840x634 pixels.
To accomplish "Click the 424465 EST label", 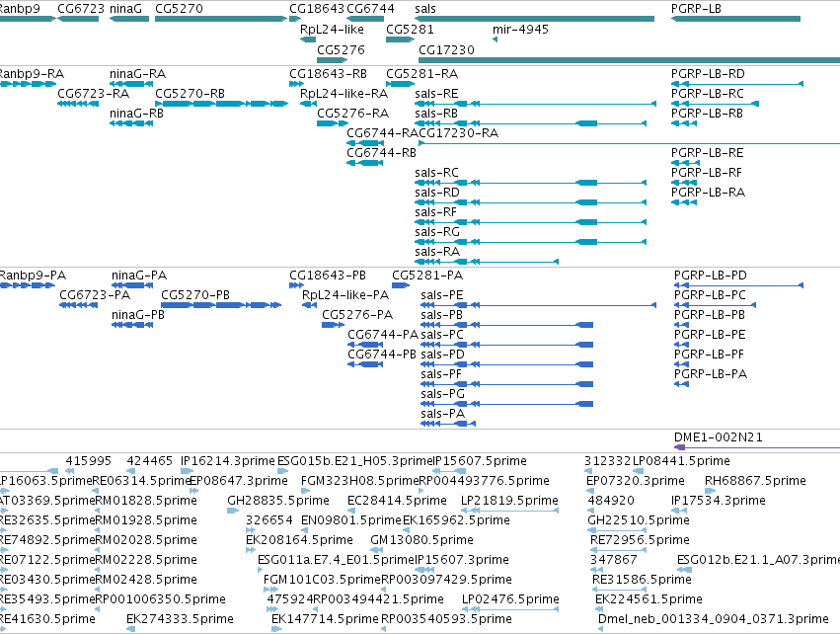I will click(x=149, y=461).
